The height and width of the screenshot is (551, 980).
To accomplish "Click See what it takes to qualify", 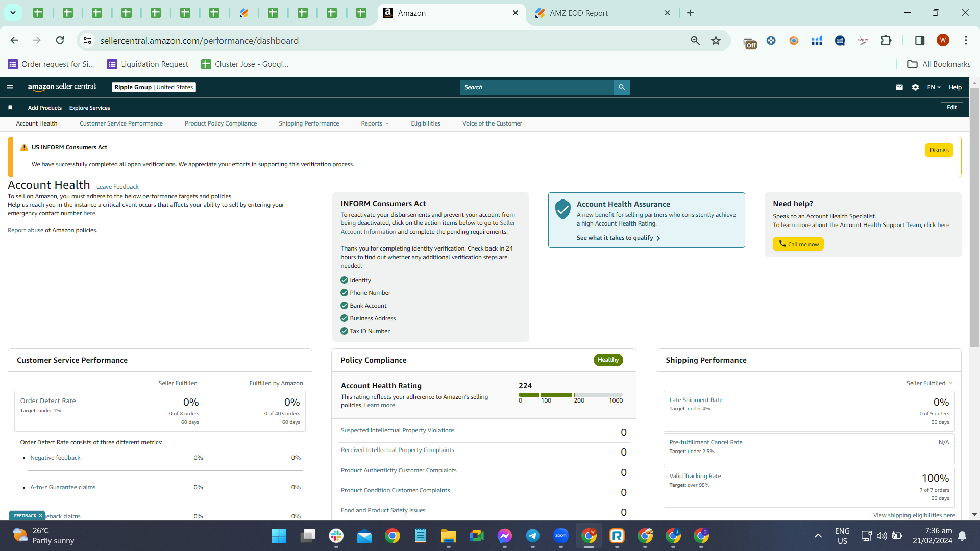I will tap(619, 238).
